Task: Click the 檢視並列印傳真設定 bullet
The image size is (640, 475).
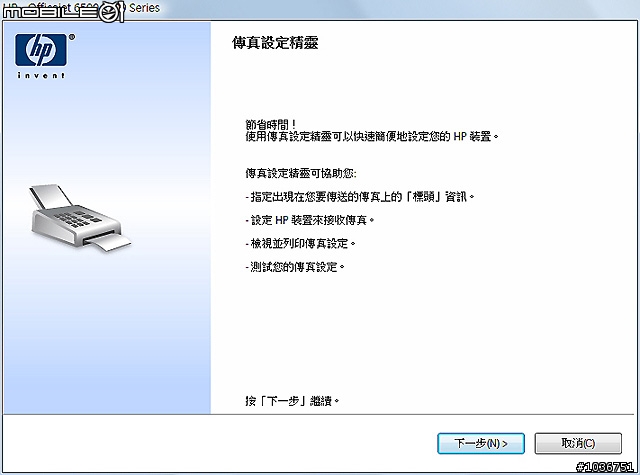Action: pos(300,244)
